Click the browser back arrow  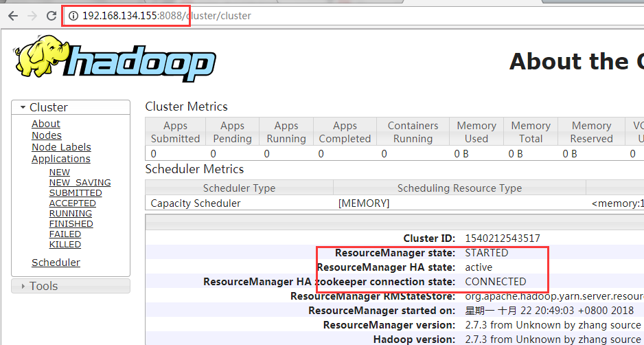pyautogui.click(x=13, y=16)
